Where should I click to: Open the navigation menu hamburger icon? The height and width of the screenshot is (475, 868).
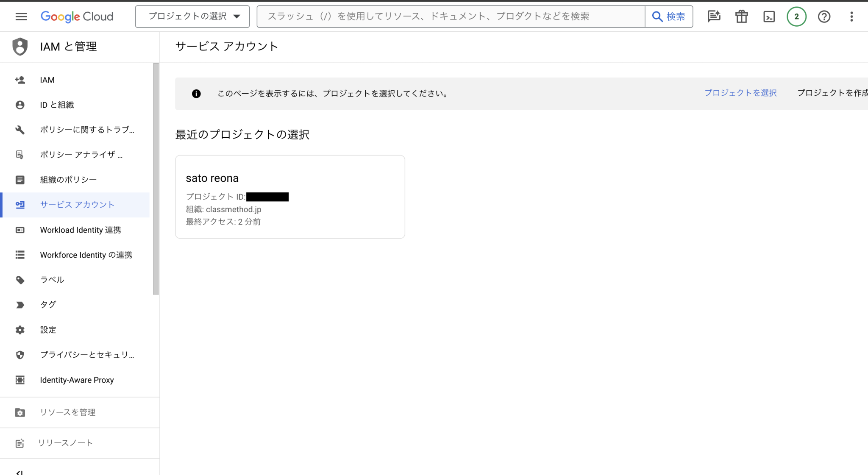click(20, 16)
